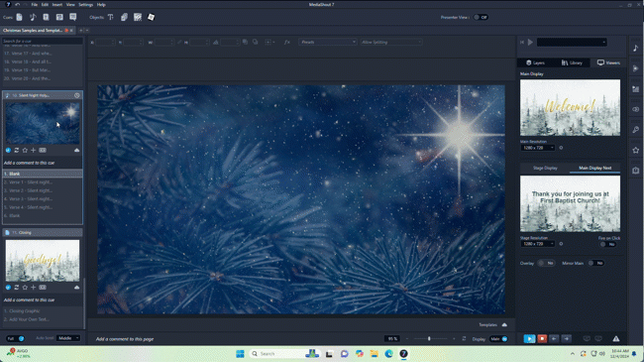Toggle blue circle on Silent Night cue
Viewport: 644px width, 362px height.
(8, 151)
